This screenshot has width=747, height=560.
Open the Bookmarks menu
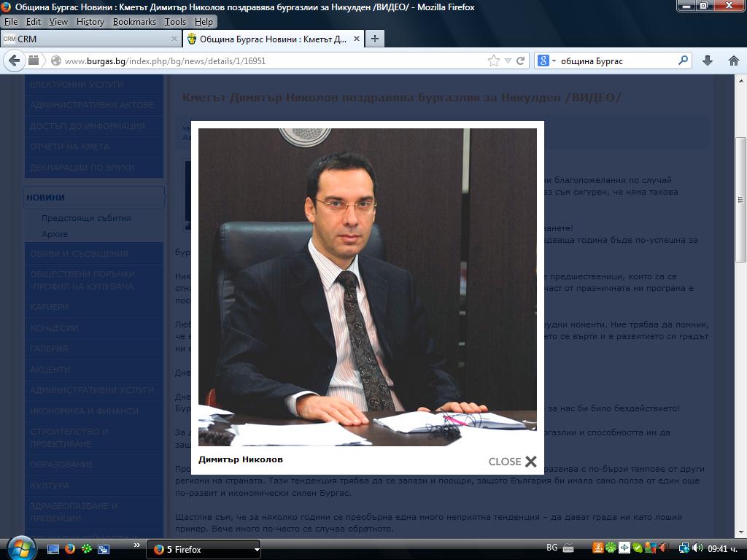point(134,22)
